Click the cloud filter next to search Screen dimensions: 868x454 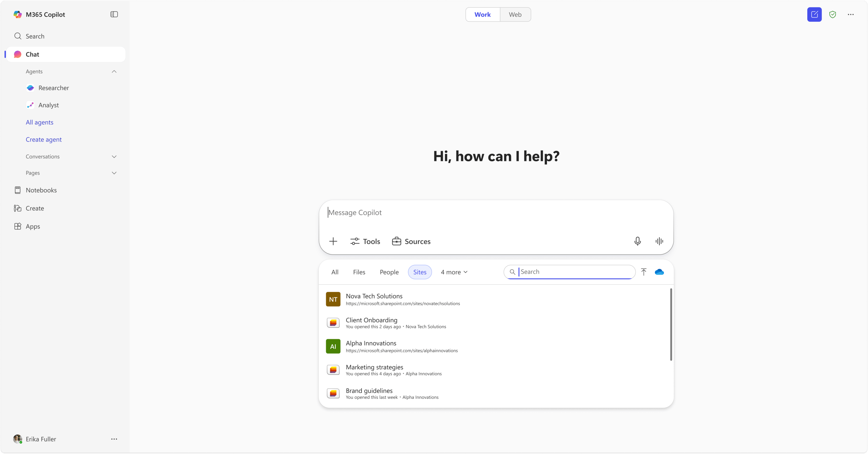pyautogui.click(x=659, y=272)
